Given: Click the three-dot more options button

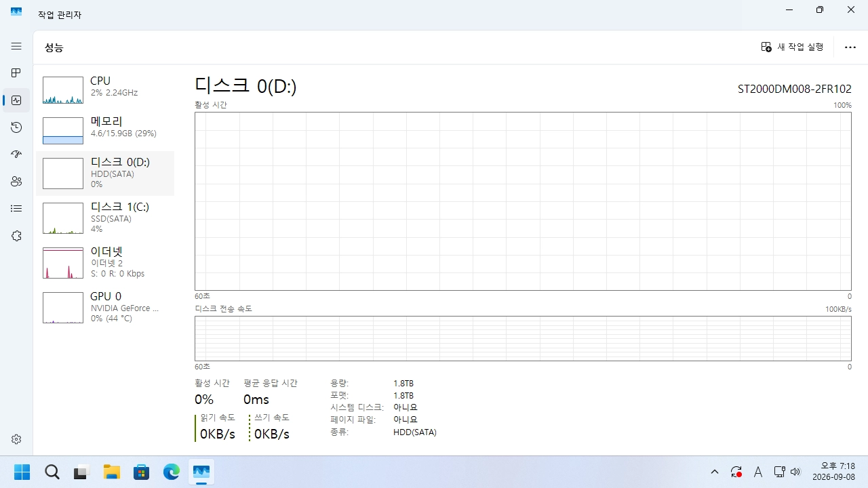Looking at the screenshot, I should pos(850,47).
